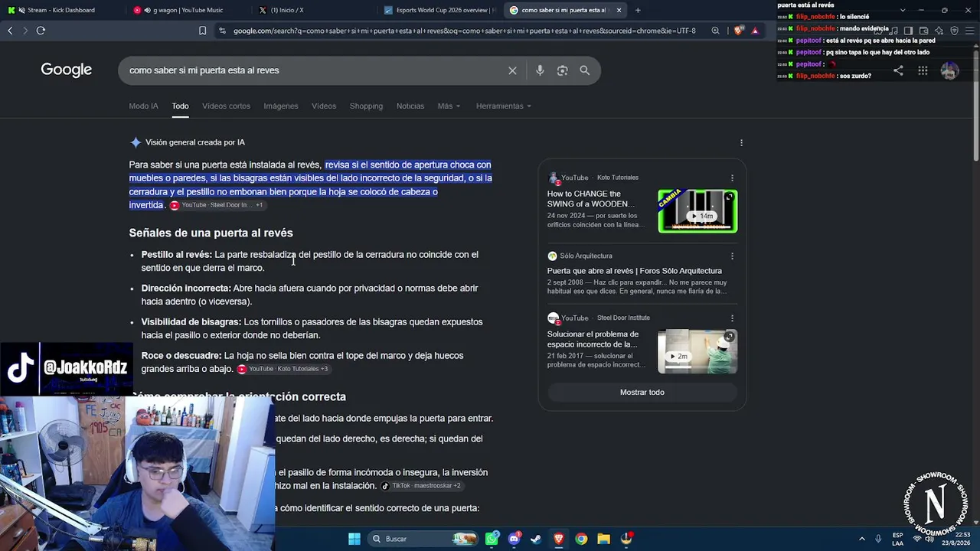Click the 'Visibilidad de bisagras:' bullet text
Viewport: 980px width, 551px height.
click(x=191, y=322)
